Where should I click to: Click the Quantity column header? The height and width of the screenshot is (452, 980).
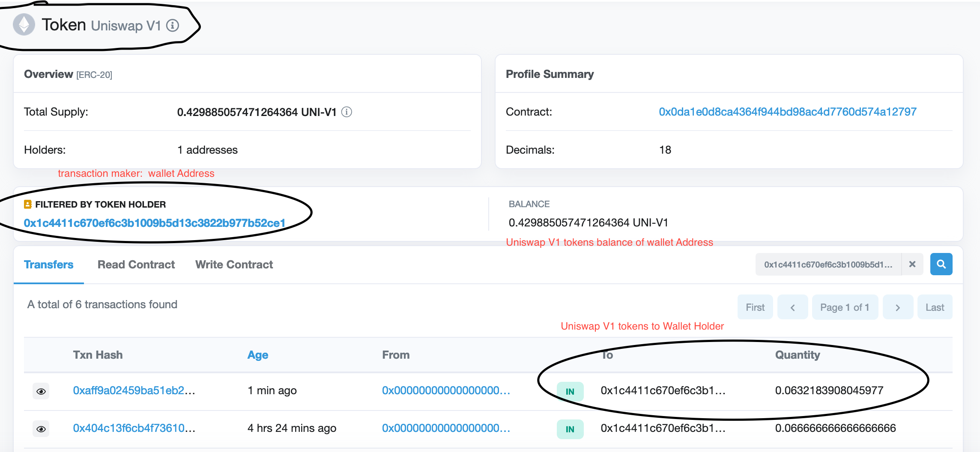(x=798, y=355)
